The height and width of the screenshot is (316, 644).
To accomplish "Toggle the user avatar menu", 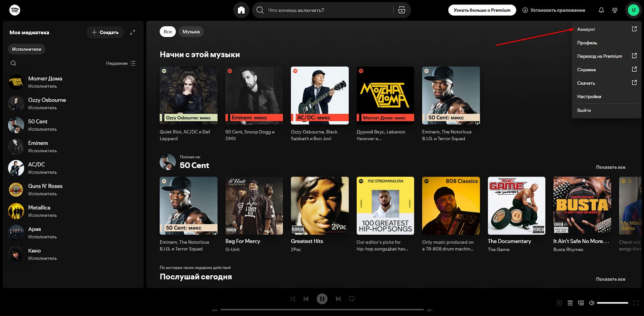I will click(x=633, y=10).
